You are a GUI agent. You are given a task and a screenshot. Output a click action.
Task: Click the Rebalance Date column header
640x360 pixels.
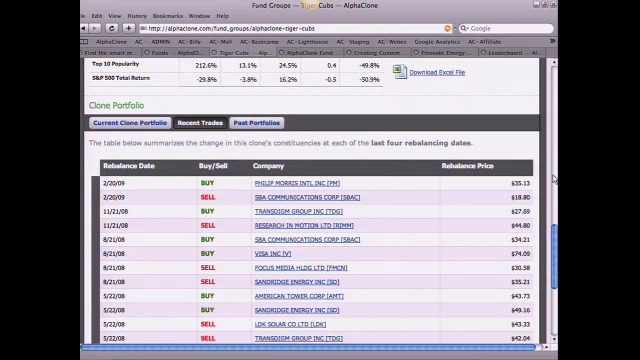(129, 166)
